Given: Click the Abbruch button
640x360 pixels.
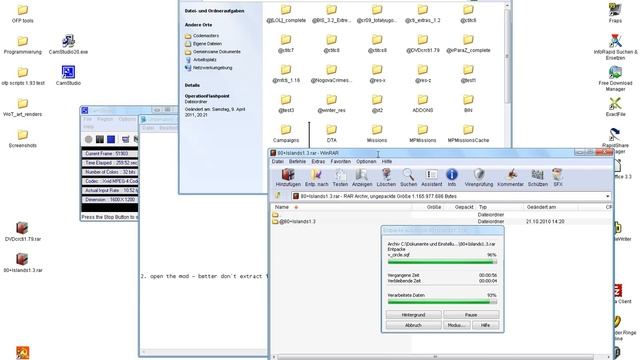Looking at the screenshot, I should pyautogui.click(x=413, y=325).
